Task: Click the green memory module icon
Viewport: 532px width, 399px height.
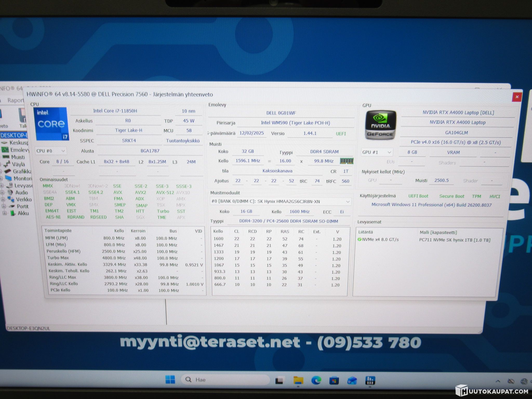Action: point(347,161)
